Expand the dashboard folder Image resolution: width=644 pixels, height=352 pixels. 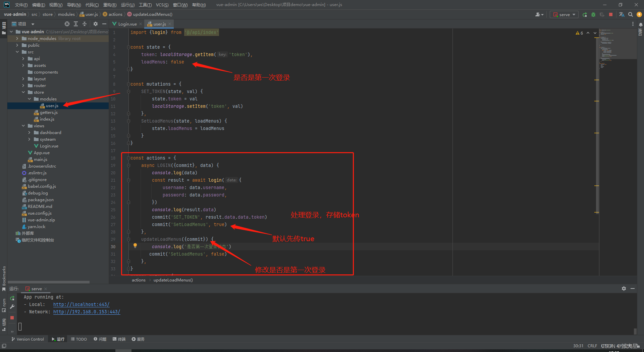pos(29,133)
